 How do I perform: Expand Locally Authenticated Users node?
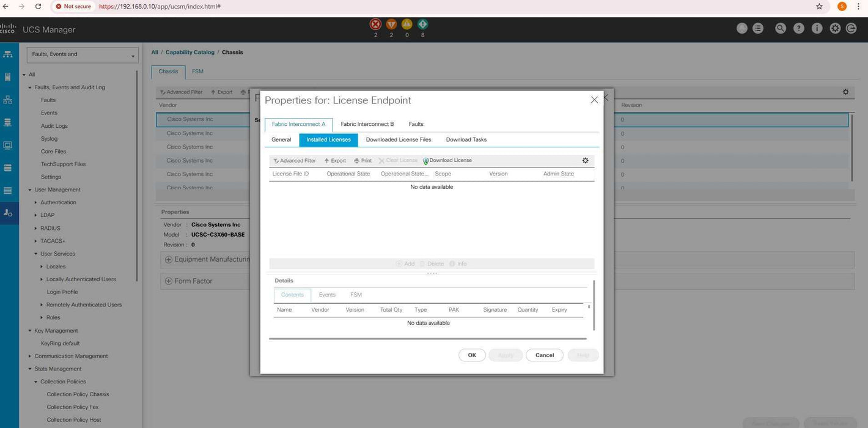(42, 279)
